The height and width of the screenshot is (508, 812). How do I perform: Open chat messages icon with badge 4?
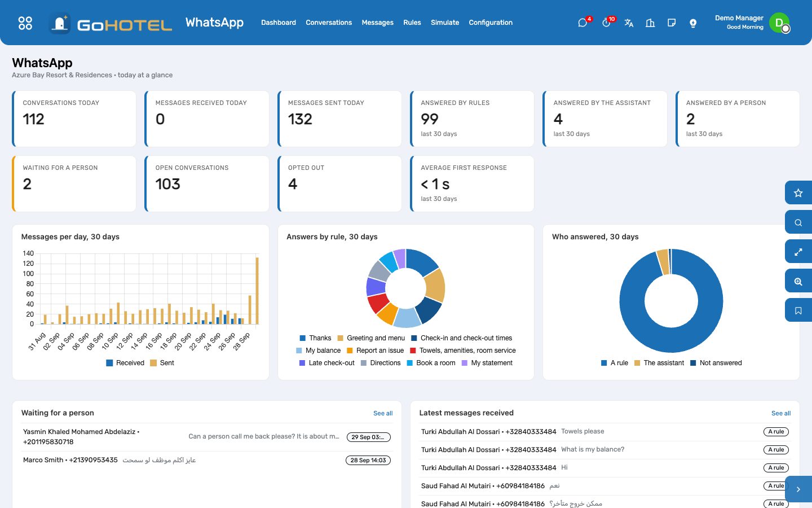(x=583, y=23)
